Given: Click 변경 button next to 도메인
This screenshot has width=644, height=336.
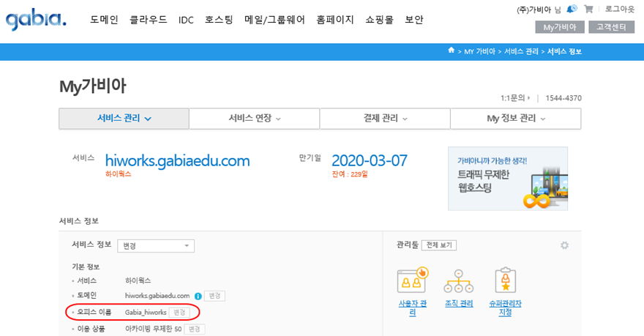Looking at the screenshot, I should (x=214, y=296).
